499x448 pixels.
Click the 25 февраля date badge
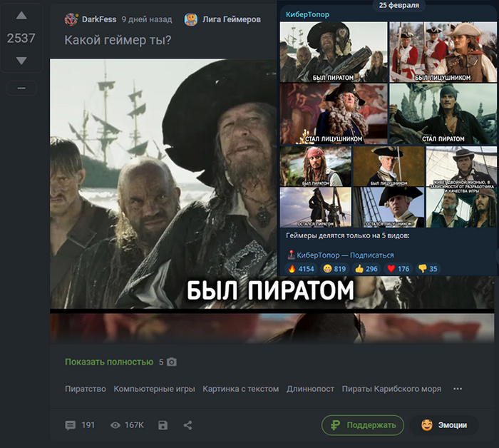pos(398,5)
